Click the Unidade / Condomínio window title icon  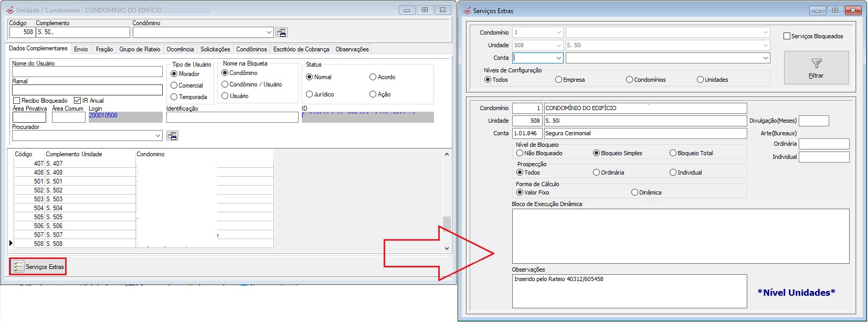pyautogui.click(x=10, y=10)
